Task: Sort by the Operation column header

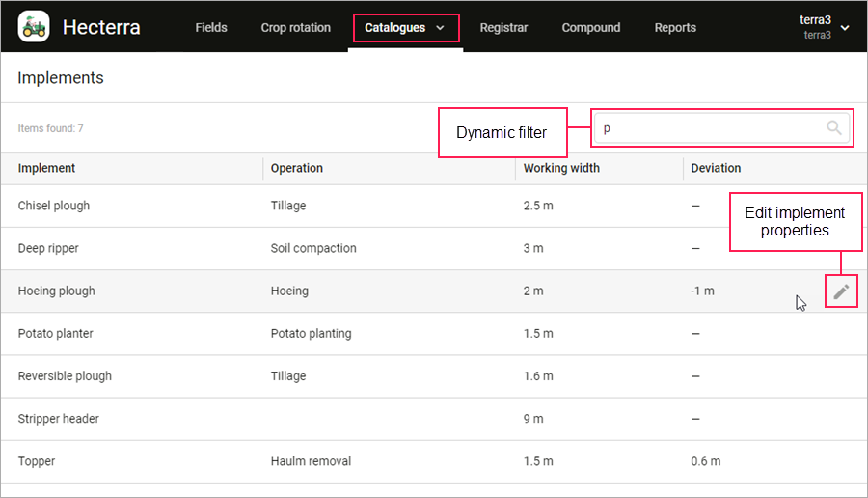Action: click(297, 168)
